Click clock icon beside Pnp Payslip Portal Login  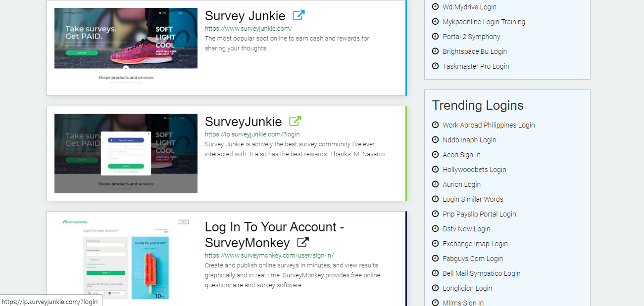click(435, 214)
